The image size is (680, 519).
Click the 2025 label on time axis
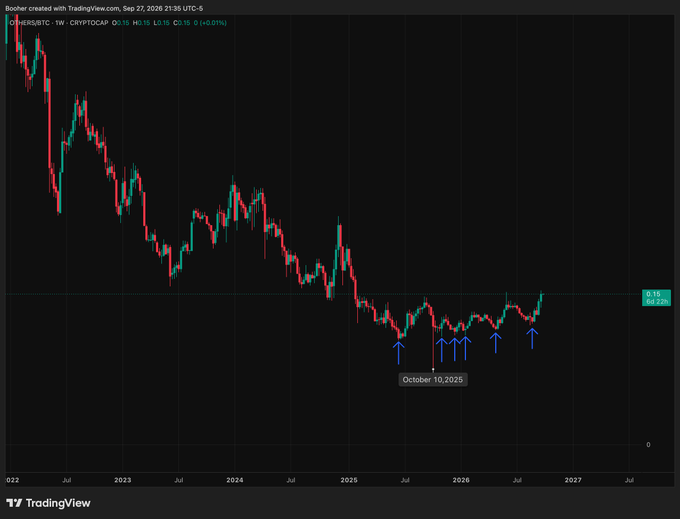coord(349,480)
